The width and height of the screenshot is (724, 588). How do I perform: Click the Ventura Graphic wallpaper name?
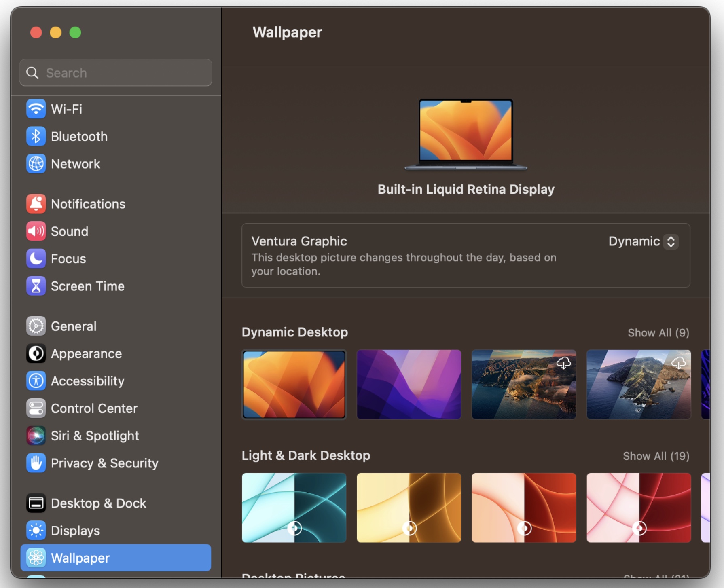click(x=299, y=241)
